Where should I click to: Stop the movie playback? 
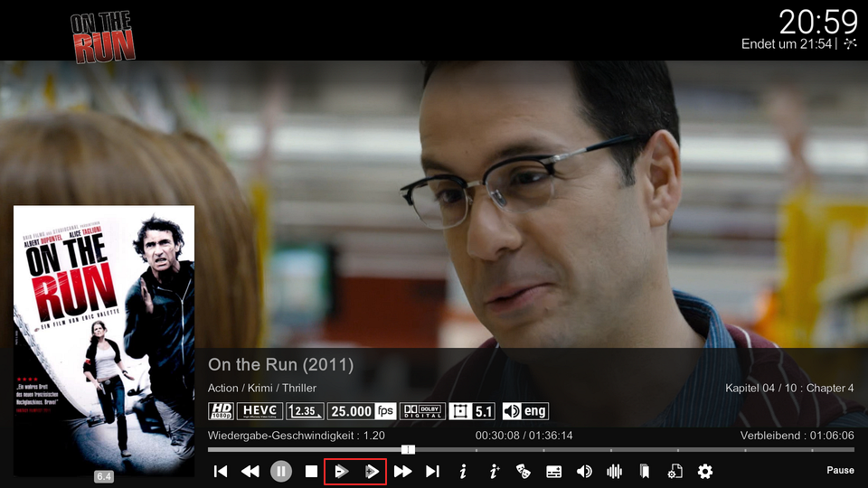(311, 472)
